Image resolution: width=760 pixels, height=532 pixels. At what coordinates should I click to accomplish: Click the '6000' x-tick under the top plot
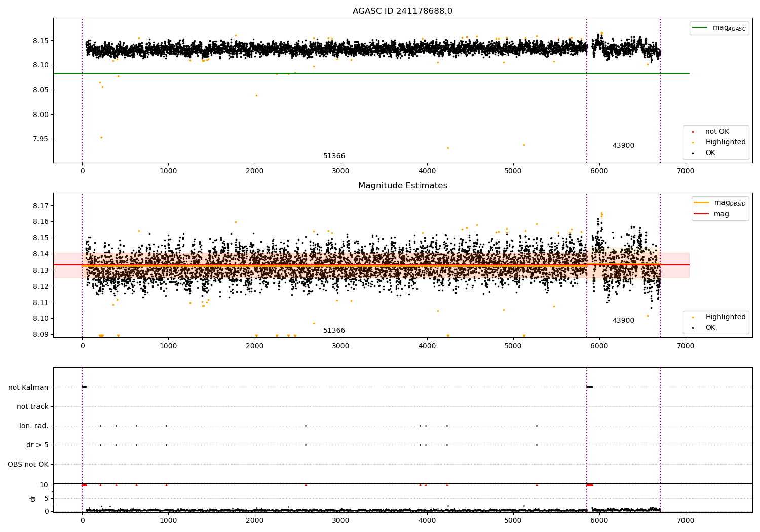click(599, 171)
